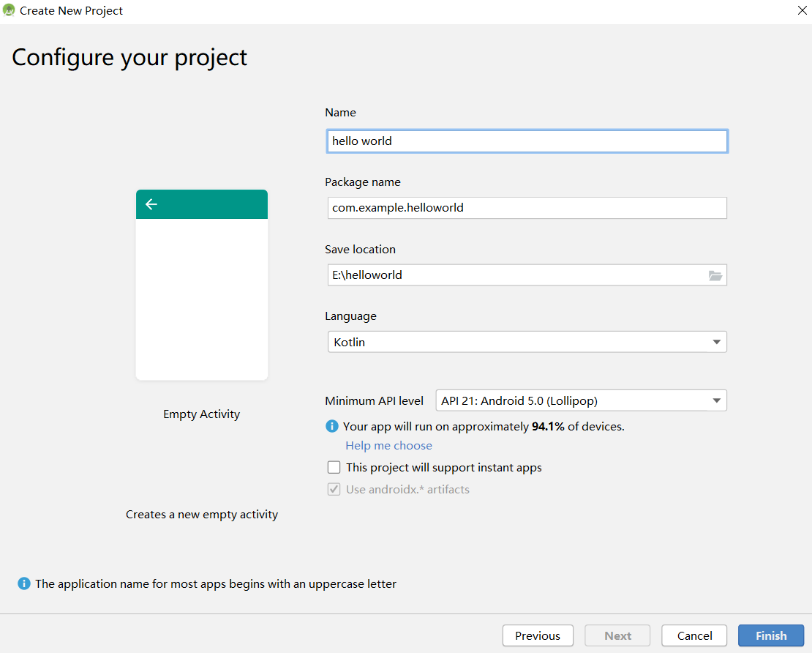Enable instant apps support checkbox
The height and width of the screenshot is (653, 812).
[334, 468]
